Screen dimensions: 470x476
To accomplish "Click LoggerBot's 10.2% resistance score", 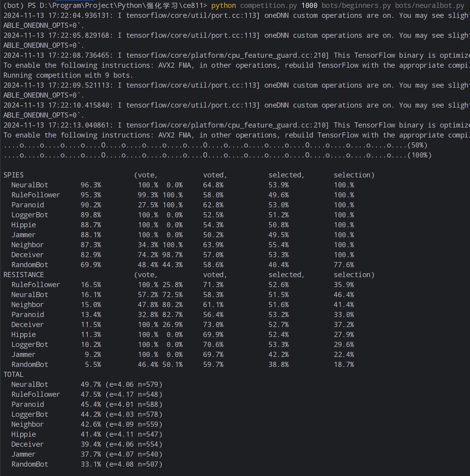I will point(91,345).
